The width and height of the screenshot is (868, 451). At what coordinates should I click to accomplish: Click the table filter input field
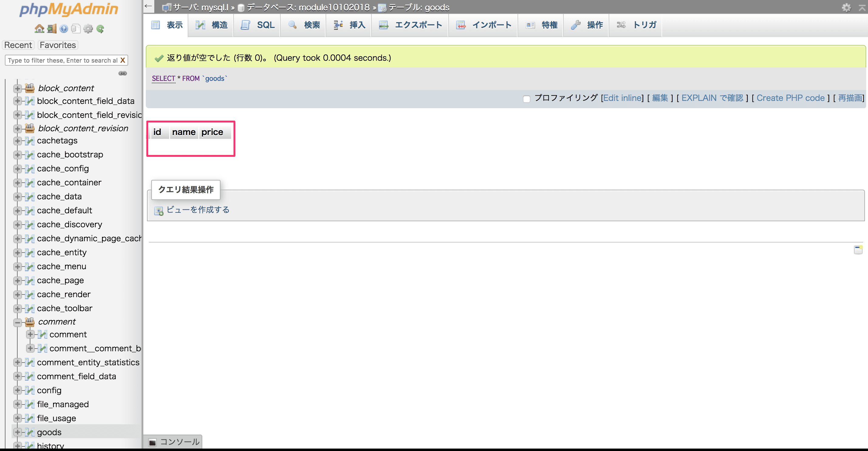pos(62,60)
